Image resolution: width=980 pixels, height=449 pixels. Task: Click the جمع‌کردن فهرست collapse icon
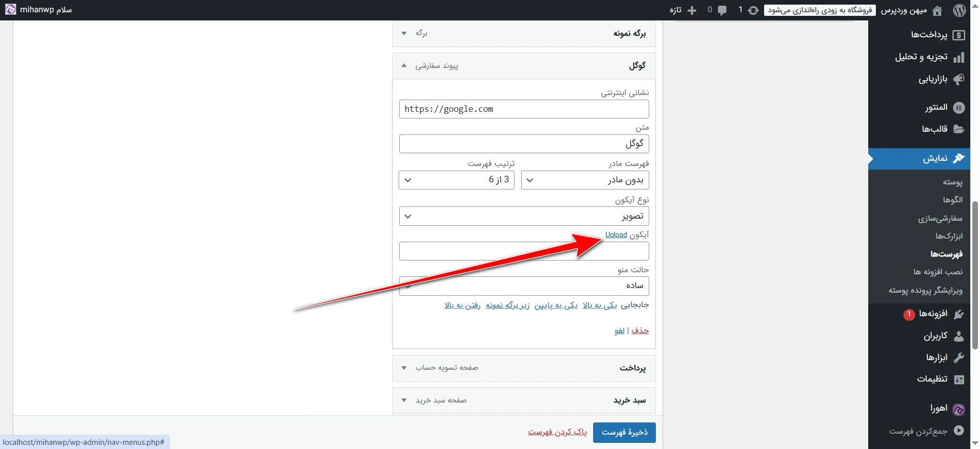pyautogui.click(x=959, y=431)
